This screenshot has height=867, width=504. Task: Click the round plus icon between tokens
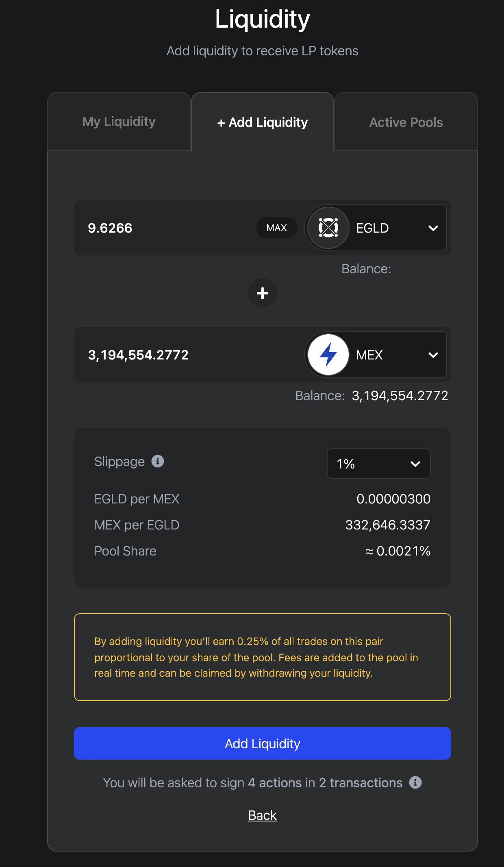coord(263,293)
